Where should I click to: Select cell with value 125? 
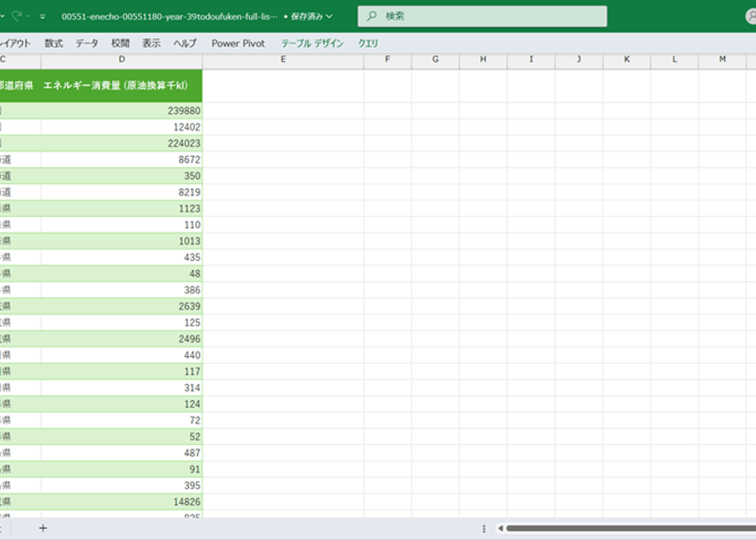[x=121, y=322]
